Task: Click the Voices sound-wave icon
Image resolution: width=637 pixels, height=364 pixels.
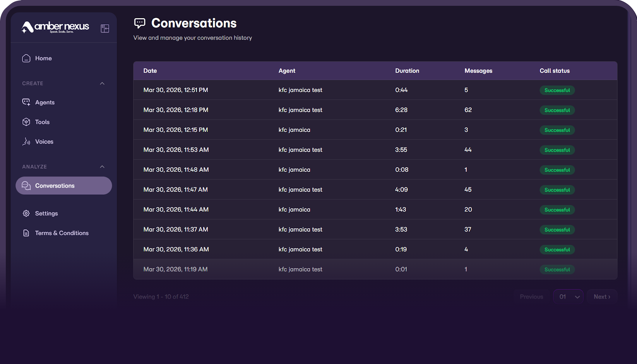Action: point(26,142)
